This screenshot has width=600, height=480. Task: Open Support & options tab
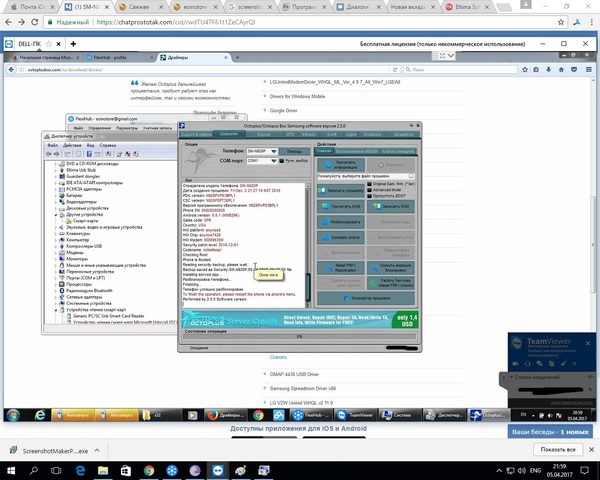[x=196, y=134]
